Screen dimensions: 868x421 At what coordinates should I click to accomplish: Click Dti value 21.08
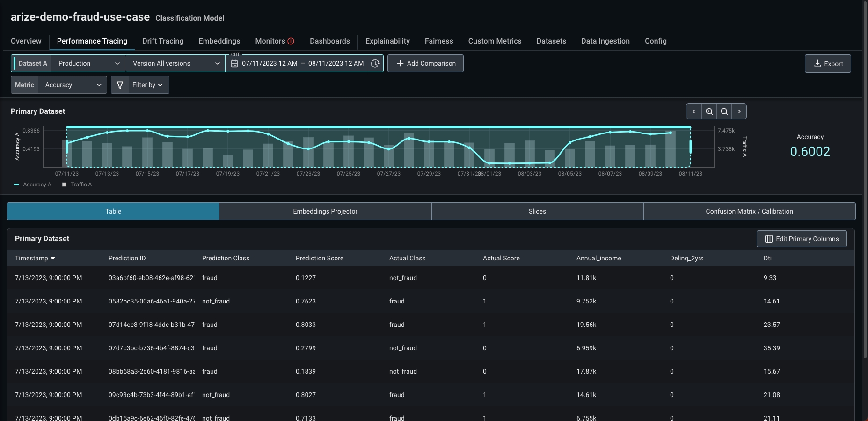pyautogui.click(x=772, y=395)
